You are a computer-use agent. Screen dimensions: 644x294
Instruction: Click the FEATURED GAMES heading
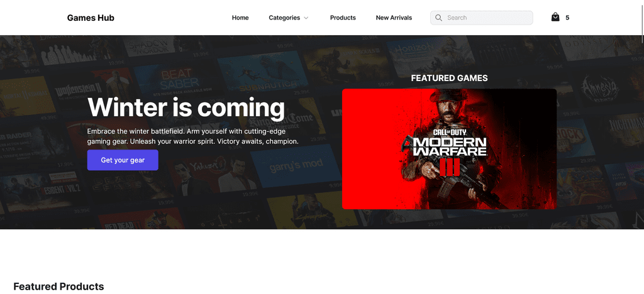(449, 78)
